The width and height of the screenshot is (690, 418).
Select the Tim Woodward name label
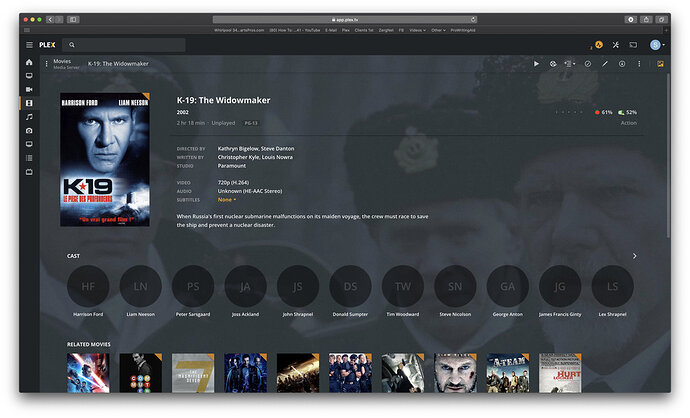403,315
